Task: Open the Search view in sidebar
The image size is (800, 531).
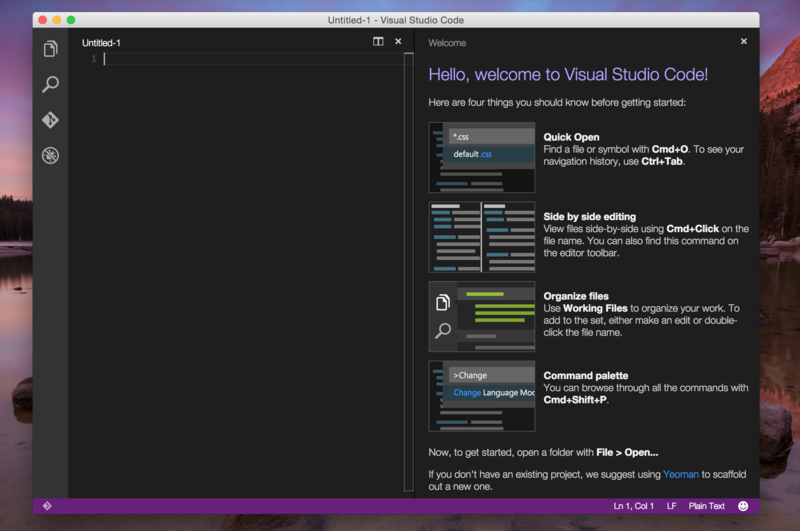Action: pyautogui.click(x=50, y=84)
